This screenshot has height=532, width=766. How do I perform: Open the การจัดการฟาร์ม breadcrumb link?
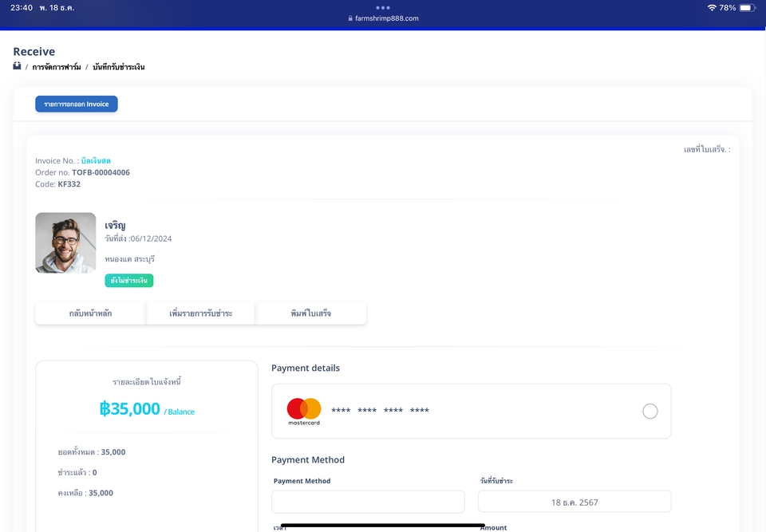pyautogui.click(x=57, y=67)
